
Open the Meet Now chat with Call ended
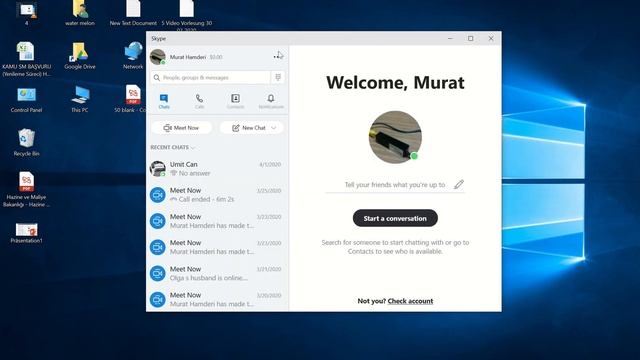(217, 195)
